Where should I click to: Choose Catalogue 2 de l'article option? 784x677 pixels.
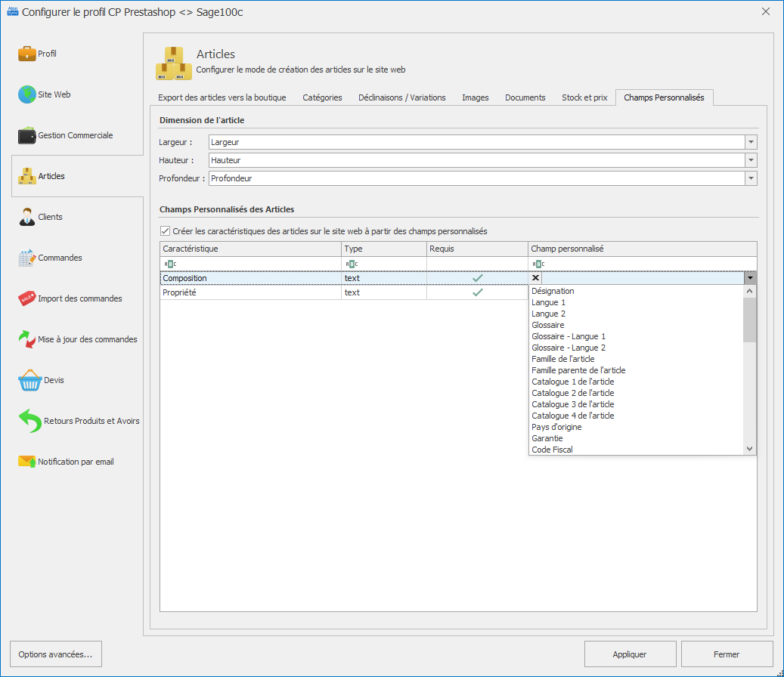[x=636, y=393]
